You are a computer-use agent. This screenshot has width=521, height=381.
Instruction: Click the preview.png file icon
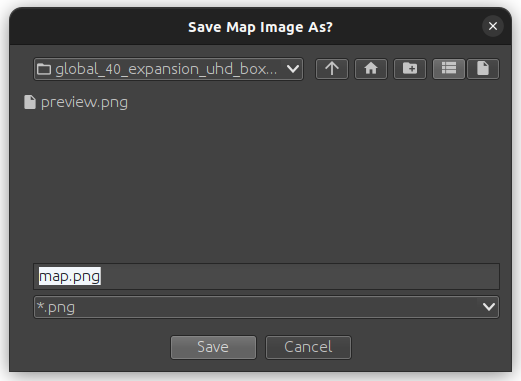[30, 102]
